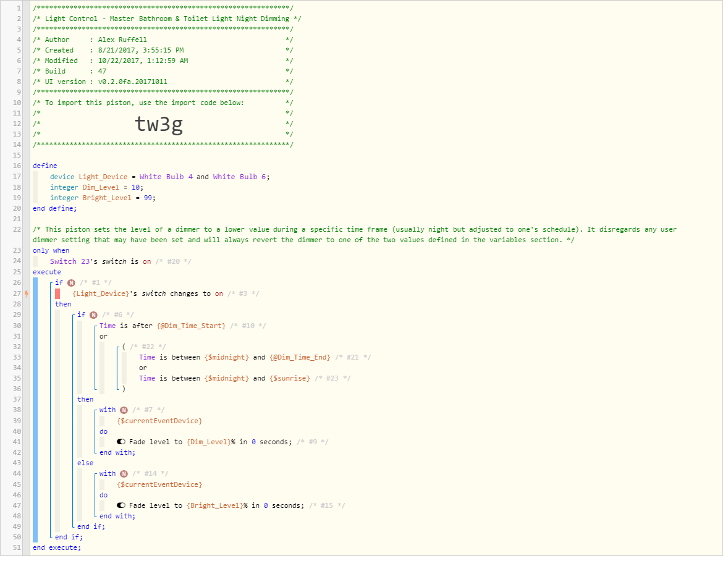This screenshot has width=728, height=561.
Task: Click the switch changes to on condition
Action: pos(148,293)
